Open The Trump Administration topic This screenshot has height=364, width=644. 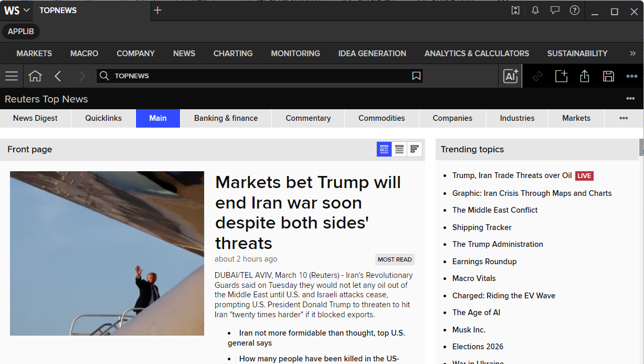point(498,244)
